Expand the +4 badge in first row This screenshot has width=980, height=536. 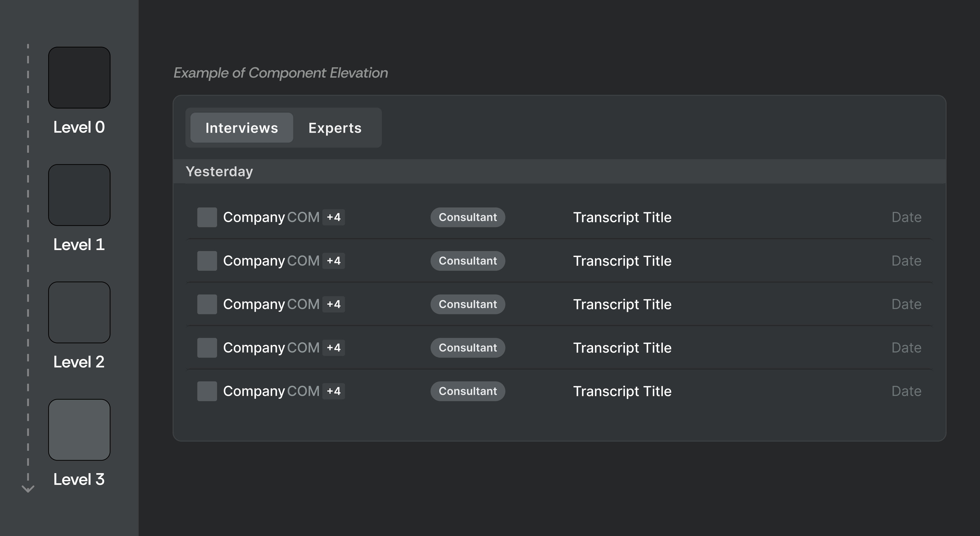pyautogui.click(x=334, y=217)
